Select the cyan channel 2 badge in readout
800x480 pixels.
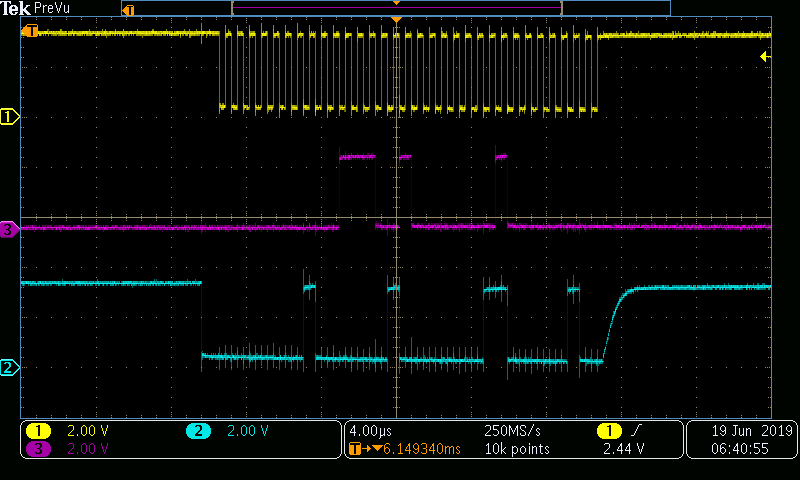pos(198,431)
